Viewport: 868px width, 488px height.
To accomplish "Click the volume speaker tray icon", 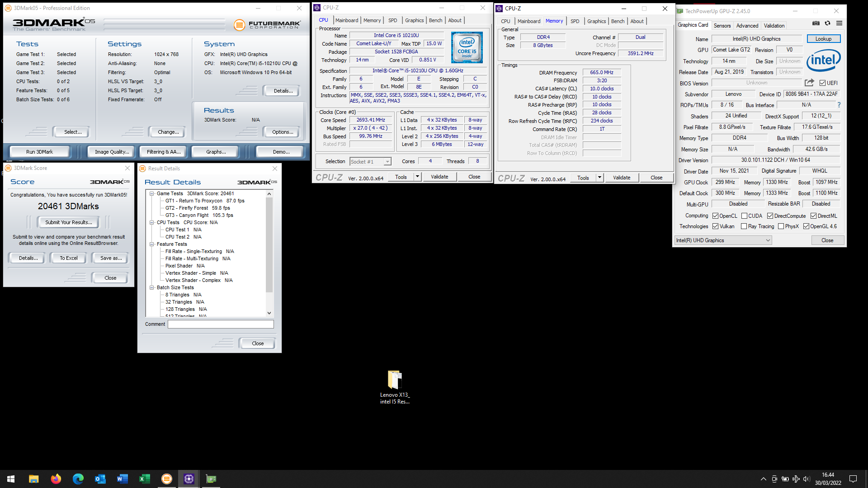I will point(807,479).
